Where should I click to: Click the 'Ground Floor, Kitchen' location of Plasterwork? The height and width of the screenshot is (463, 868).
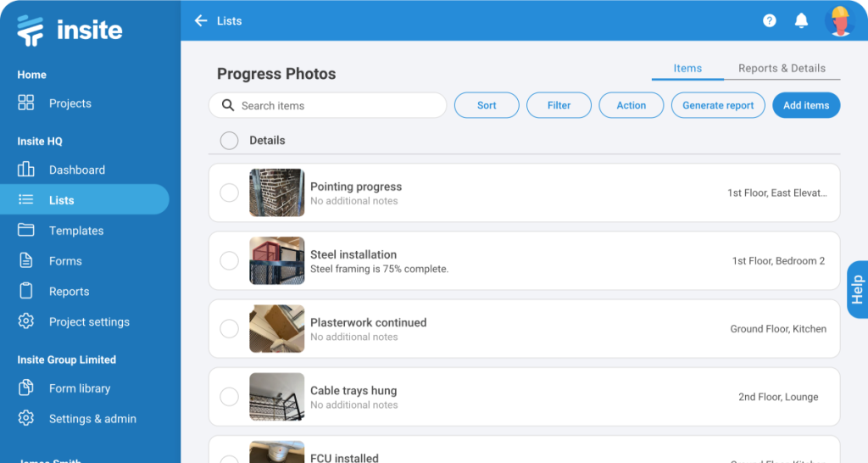point(778,329)
